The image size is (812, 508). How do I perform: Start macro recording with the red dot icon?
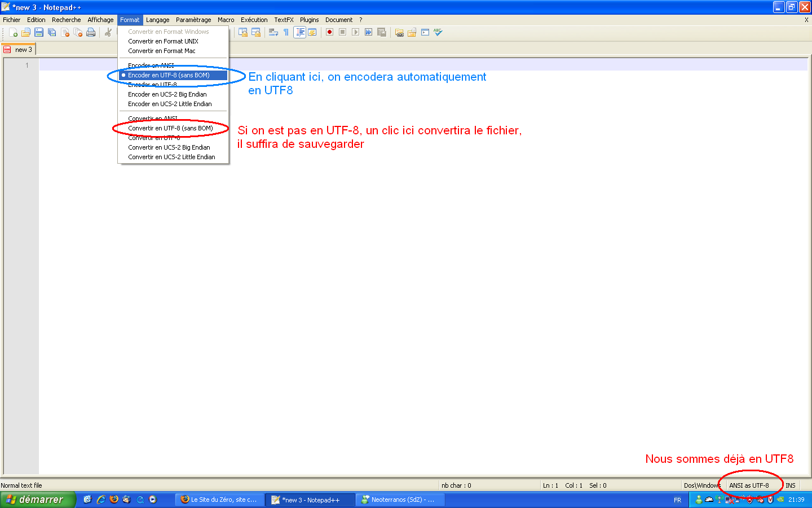click(x=329, y=32)
